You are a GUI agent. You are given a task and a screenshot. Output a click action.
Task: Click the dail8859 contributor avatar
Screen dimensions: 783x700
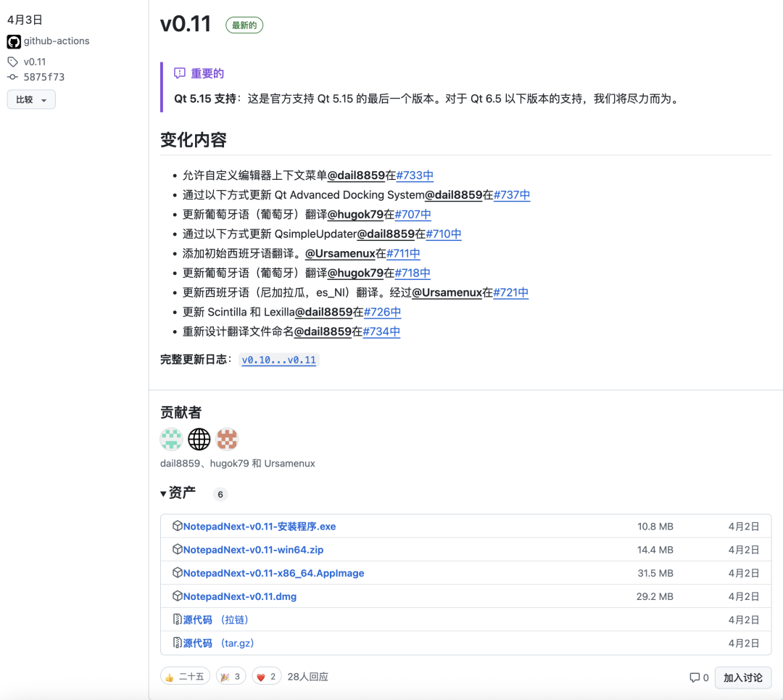(x=171, y=439)
